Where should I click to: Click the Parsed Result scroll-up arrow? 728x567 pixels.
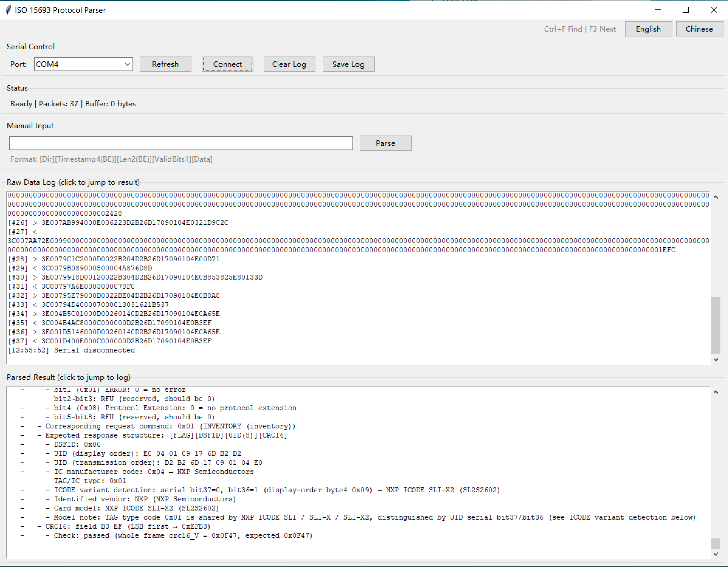tap(715, 392)
